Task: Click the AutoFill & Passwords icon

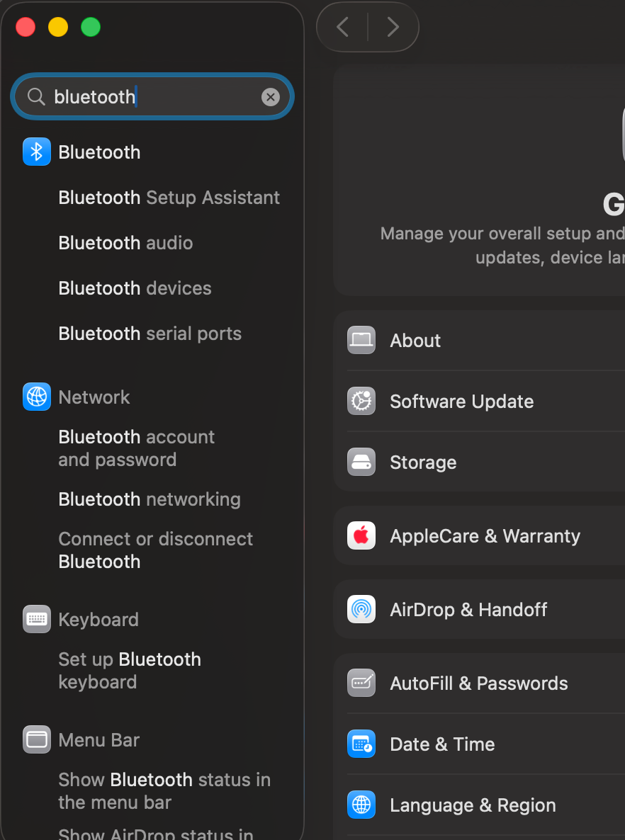Action: [x=361, y=683]
